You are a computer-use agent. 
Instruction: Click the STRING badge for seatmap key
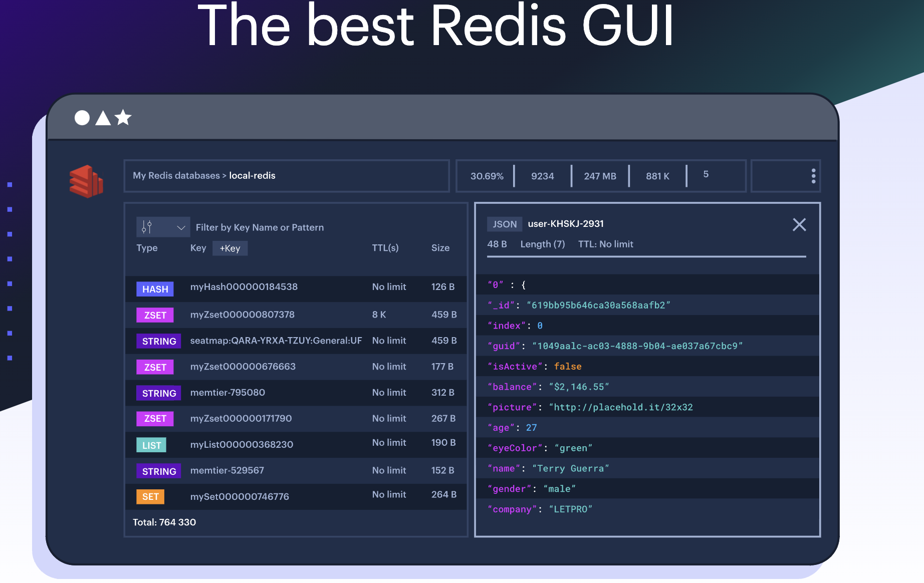coord(159,341)
